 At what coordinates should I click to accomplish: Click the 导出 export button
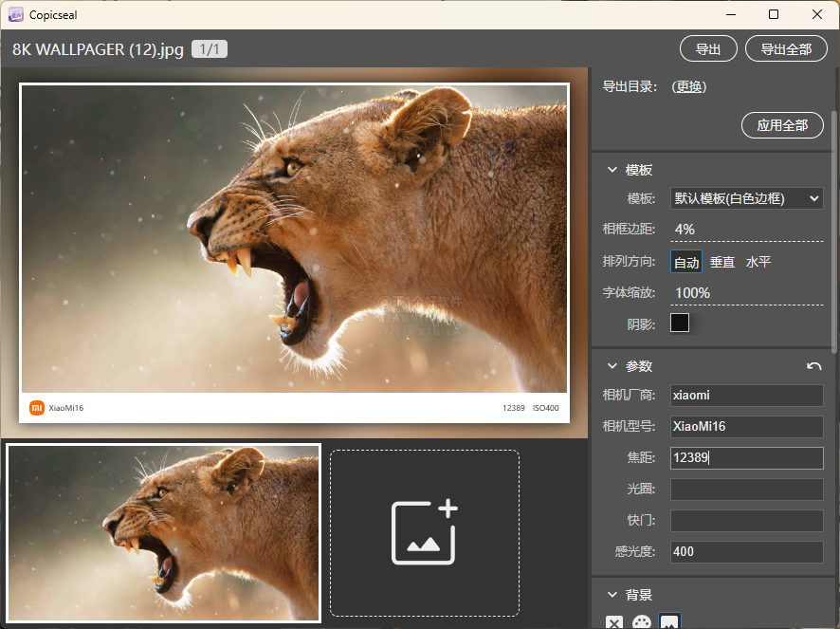click(x=708, y=49)
